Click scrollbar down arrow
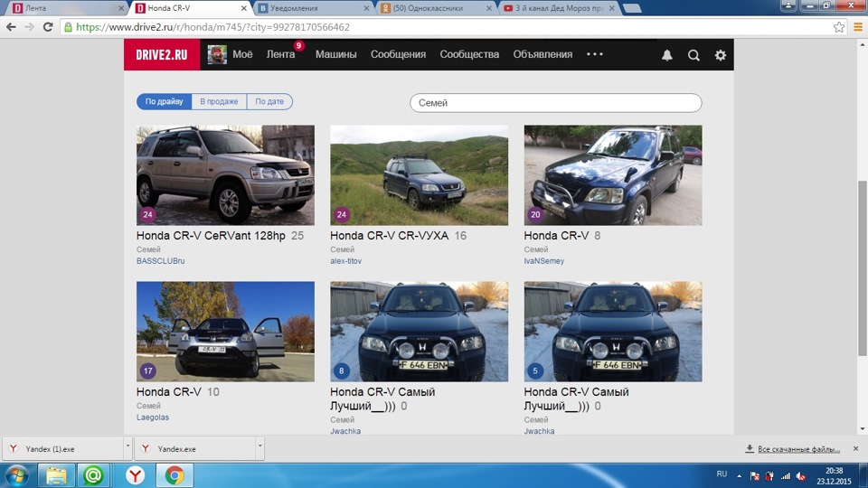868x488 pixels. click(x=863, y=428)
